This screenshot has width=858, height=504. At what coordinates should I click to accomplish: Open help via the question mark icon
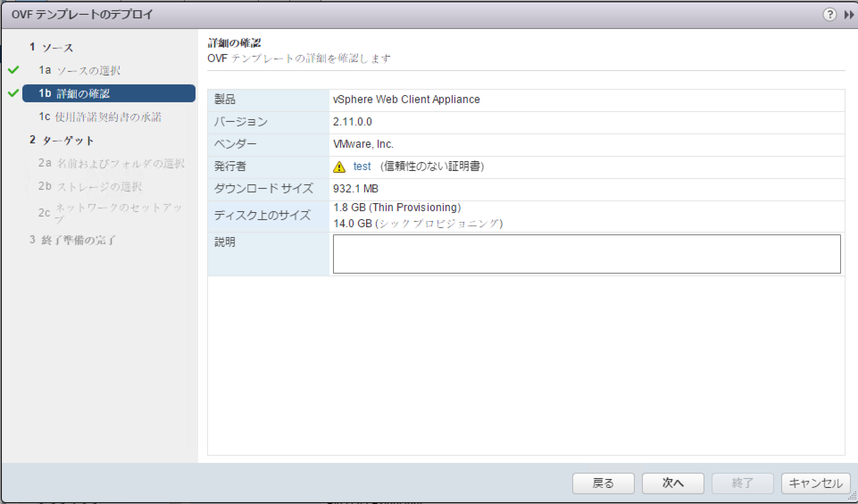[829, 14]
